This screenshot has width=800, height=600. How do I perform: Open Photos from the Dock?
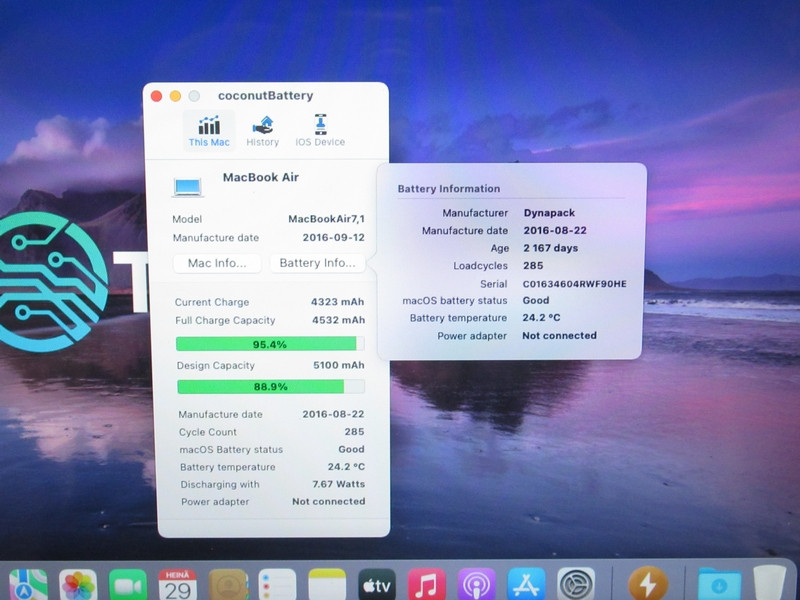point(78,585)
